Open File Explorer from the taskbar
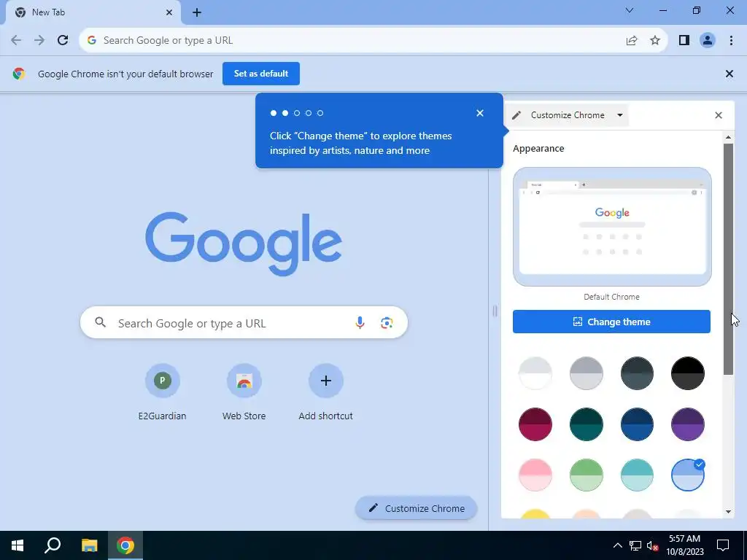 tap(89, 545)
